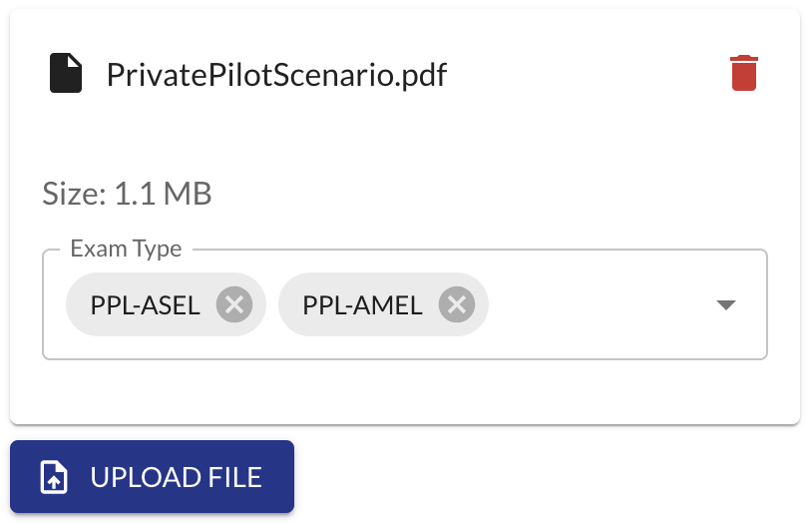Click the Exam Type field label
Screen dimensions: 812x523
pos(126,249)
